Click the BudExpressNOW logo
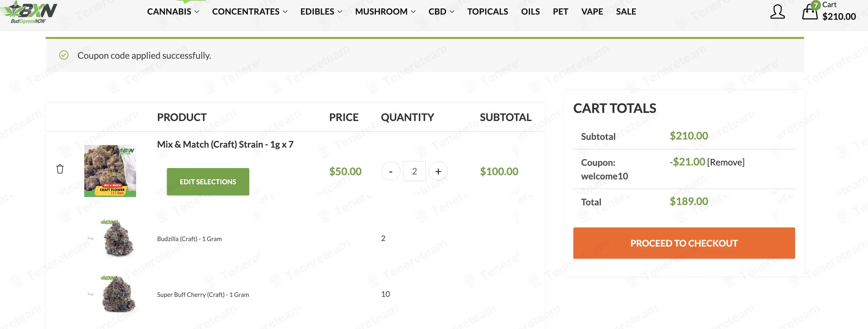 (29, 12)
